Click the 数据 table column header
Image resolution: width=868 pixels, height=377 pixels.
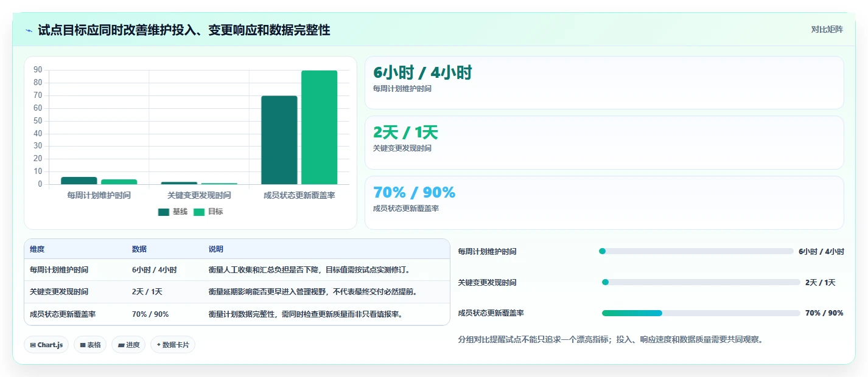point(139,249)
